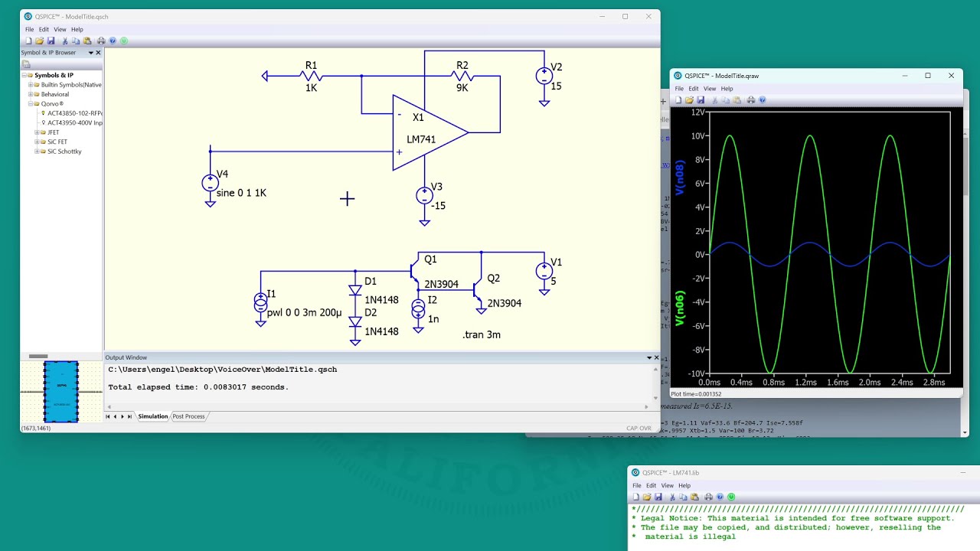Click New icon in ModelTitle.qsch toolbar
Image resolution: width=980 pixels, height=551 pixels.
coord(28,41)
